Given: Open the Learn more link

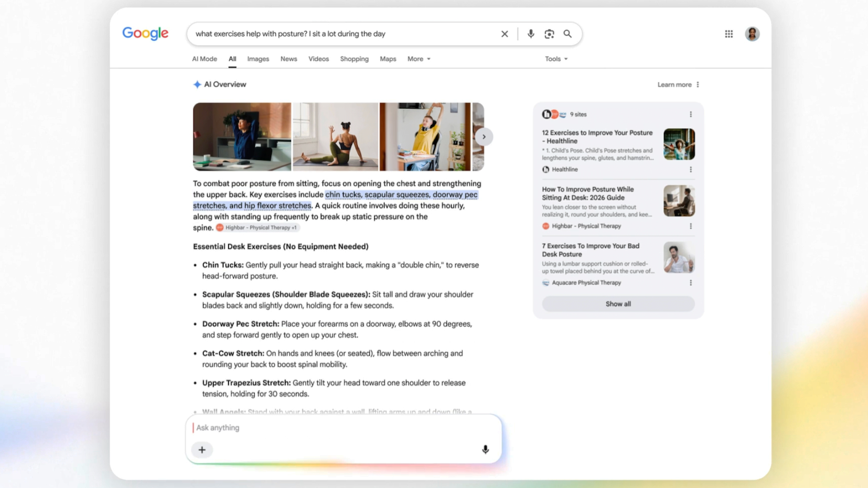Looking at the screenshot, I should [674, 84].
